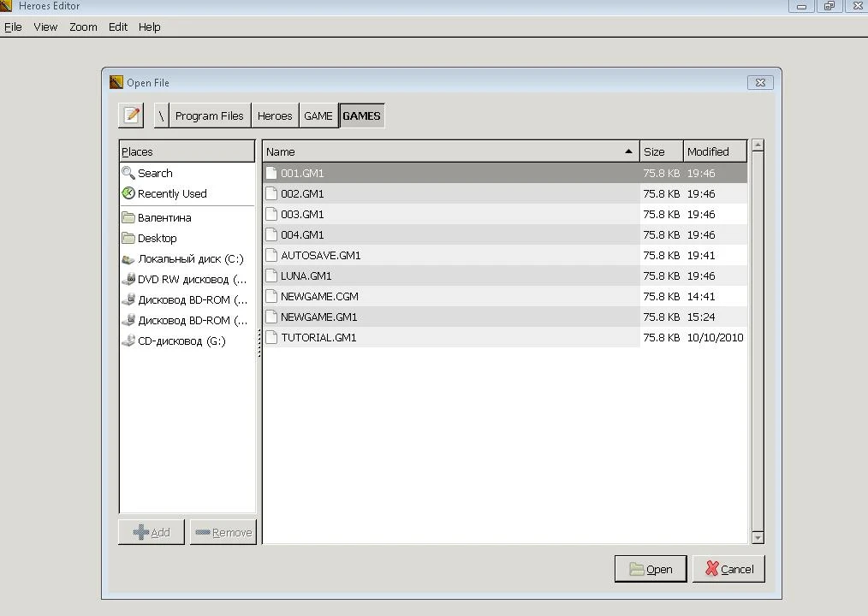
Task: Click the type-a-file-name pencil icon
Action: point(131,115)
